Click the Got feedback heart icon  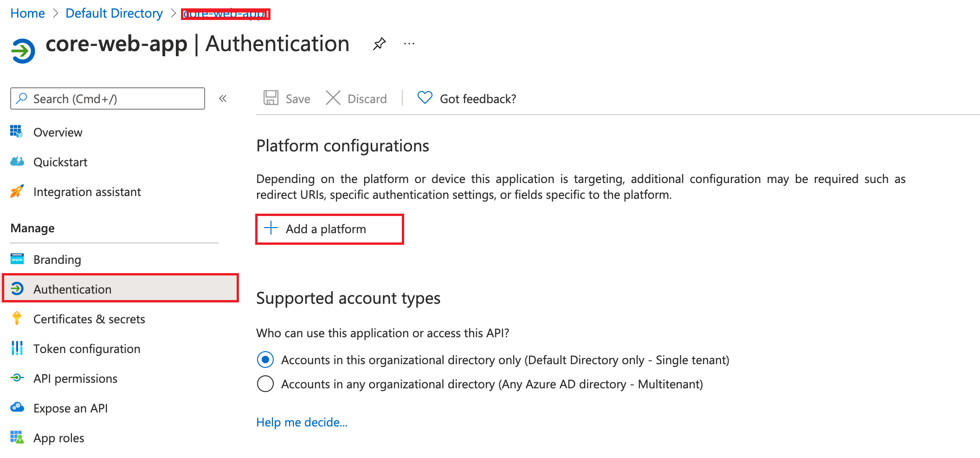click(x=424, y=98)
